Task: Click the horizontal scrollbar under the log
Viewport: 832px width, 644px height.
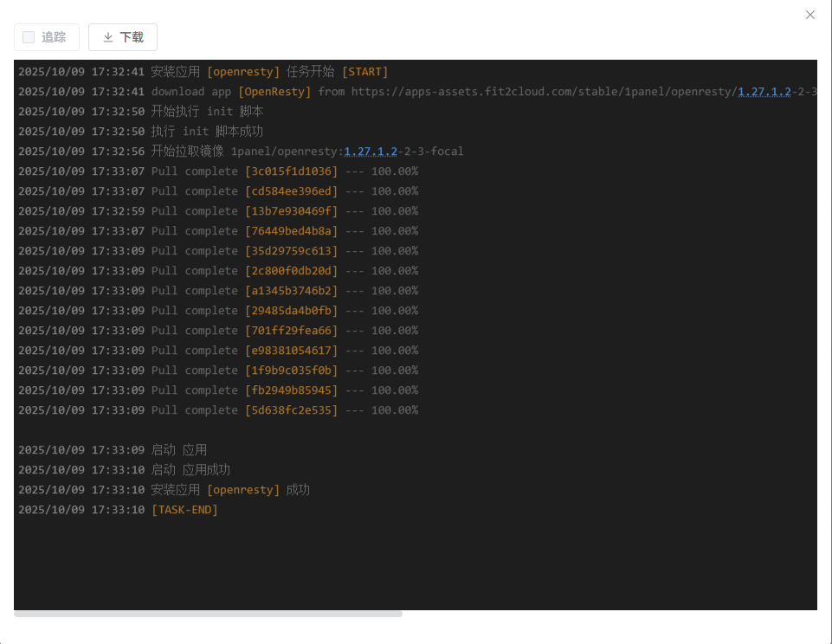Action: click(x=208, y=615)
